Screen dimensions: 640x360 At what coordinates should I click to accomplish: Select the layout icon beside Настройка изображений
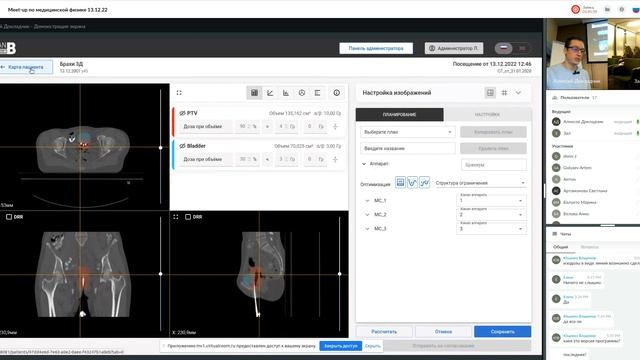pos(490,93)
